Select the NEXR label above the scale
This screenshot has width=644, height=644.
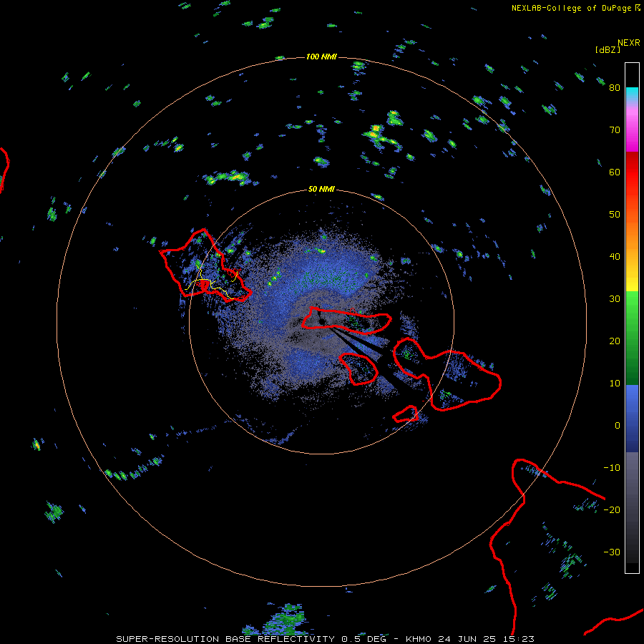point(629,43)
